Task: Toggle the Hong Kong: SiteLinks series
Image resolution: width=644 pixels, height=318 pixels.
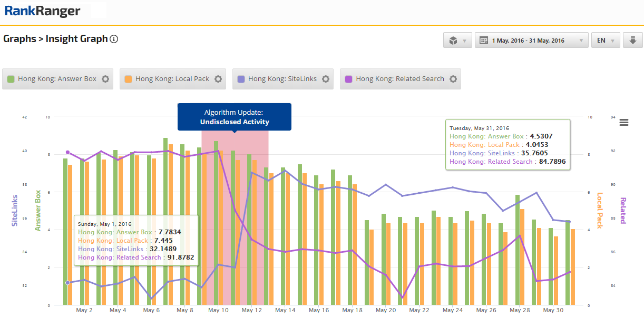Action: (x=282, y=79)
